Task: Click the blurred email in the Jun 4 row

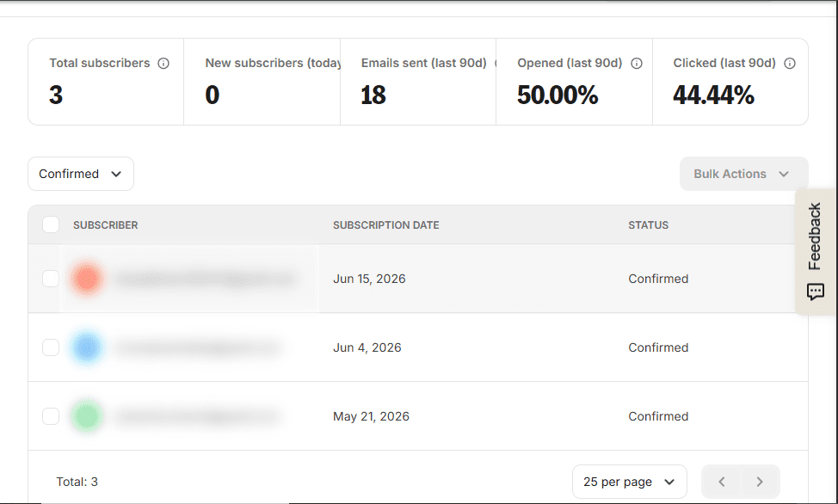Action: 198,348
